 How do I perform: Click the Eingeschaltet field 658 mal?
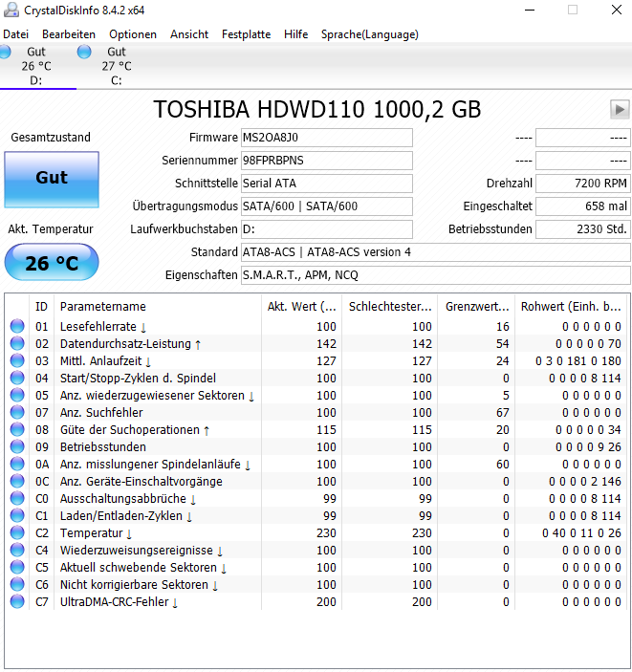click(x=583, y=206)
